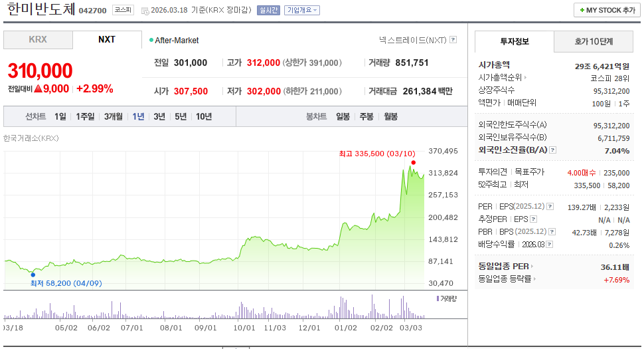Screen dimensions: 644x349
Task: Click the +2.99% change rate
Action: click(x=94, y=89)
